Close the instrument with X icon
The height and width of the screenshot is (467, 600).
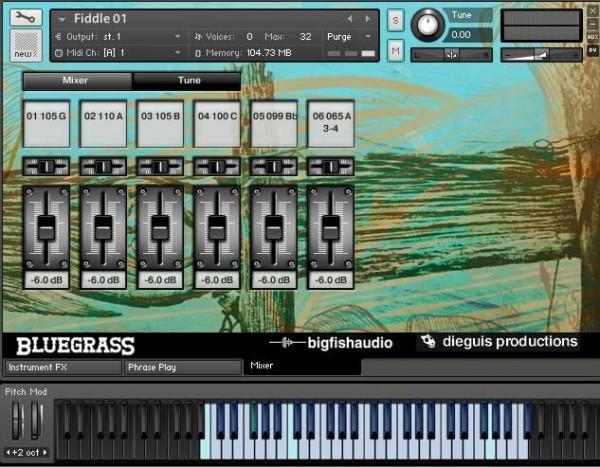tap(593, 11)
